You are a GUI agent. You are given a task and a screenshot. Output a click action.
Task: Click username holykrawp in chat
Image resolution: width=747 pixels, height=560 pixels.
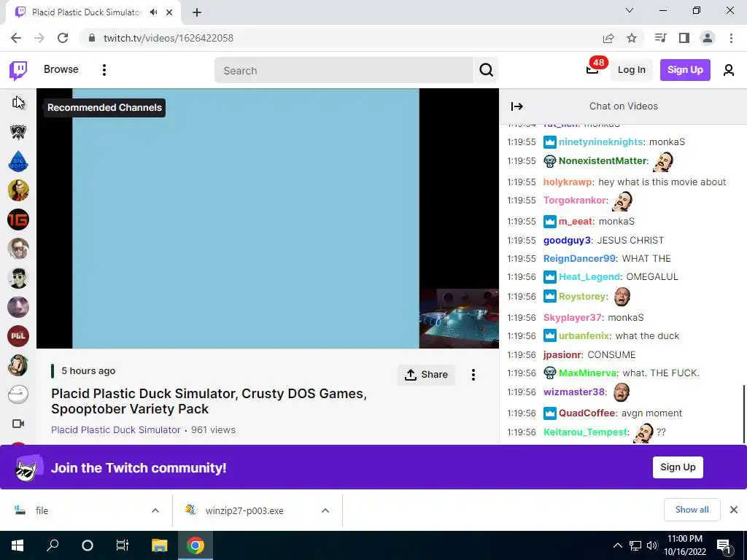pos(568,182)
